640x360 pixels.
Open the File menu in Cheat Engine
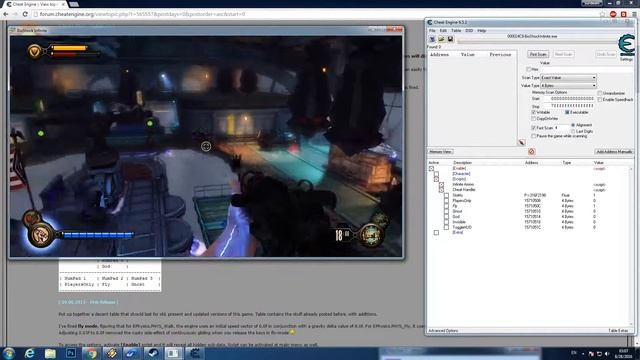432,31
